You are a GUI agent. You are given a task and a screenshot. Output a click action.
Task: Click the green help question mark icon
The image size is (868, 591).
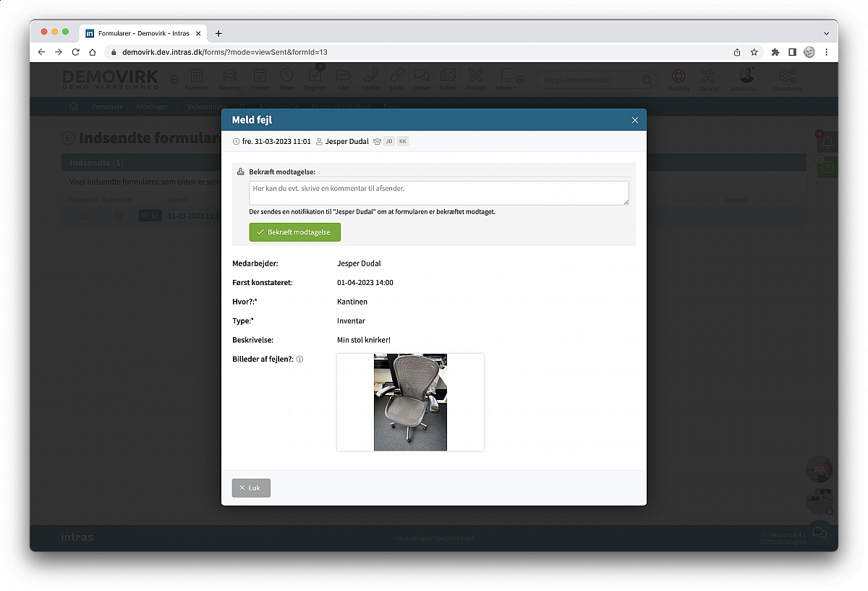click(x=827, y=166)
